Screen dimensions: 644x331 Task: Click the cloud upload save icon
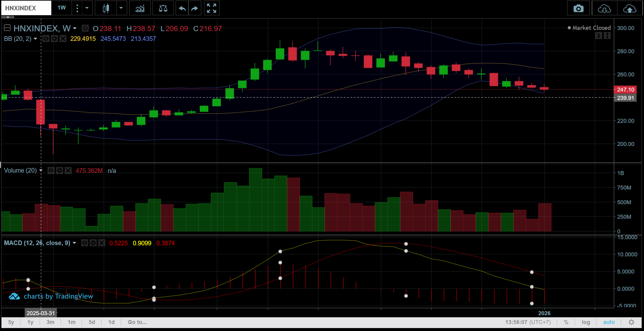coord(629,9)
